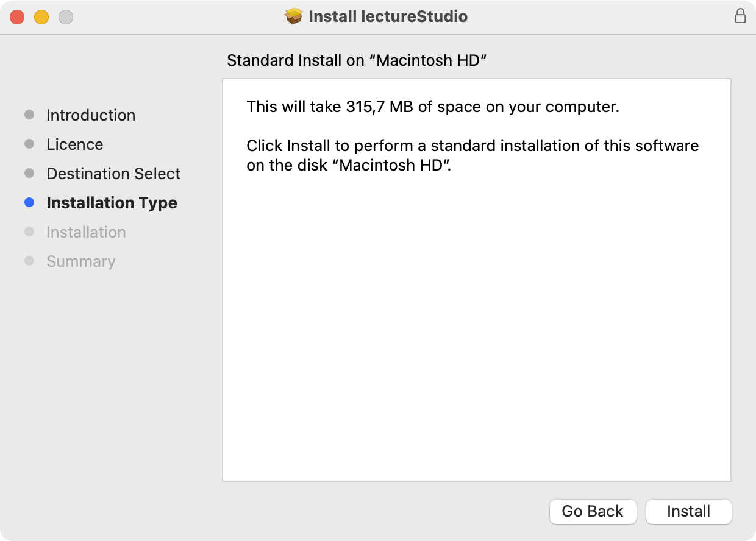Image resolution: width=756 pixels, height=541 pixels.
Task: Click the gray dot beside Introduction step
Action: (x=29, y=114)
